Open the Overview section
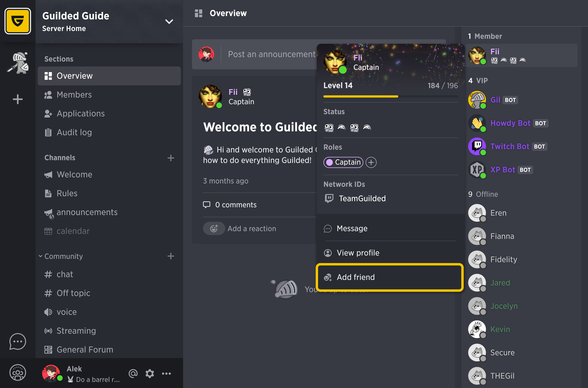The width and height of the screenshot is (588, 388). (x=109, y=76)
